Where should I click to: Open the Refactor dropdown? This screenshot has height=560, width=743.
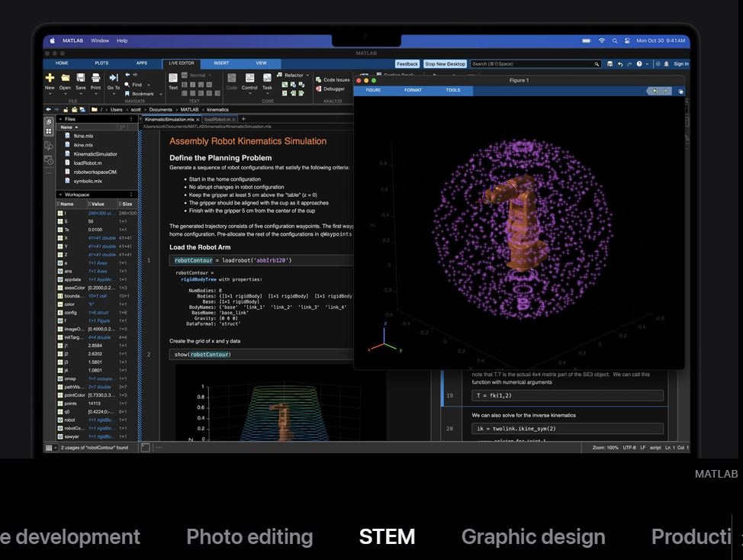point(296,76)
